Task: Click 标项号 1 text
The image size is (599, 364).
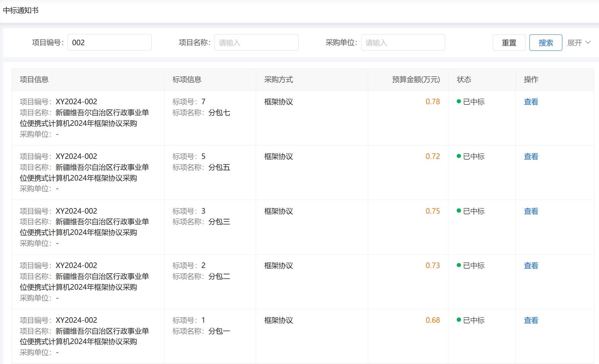Action: point(189,320)
